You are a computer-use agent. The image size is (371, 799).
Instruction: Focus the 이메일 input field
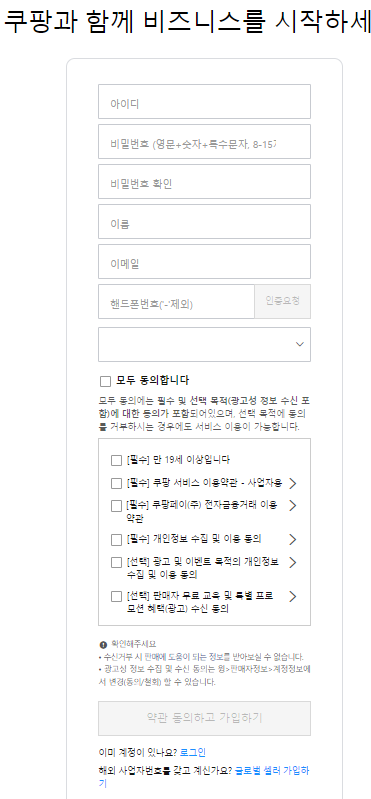[x=204, y=261]
